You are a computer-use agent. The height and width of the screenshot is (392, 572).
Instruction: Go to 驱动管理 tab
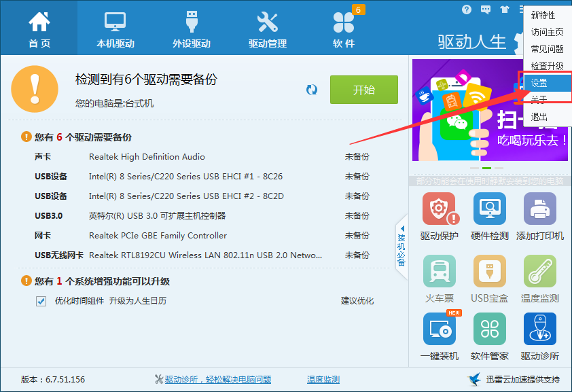click(268, 28)
